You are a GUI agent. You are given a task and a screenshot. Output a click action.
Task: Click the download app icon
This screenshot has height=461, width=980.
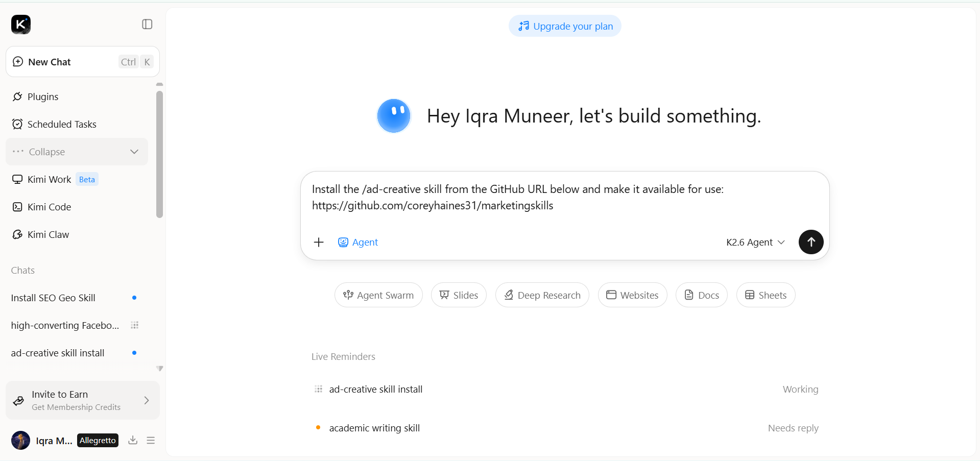(133, 440)
